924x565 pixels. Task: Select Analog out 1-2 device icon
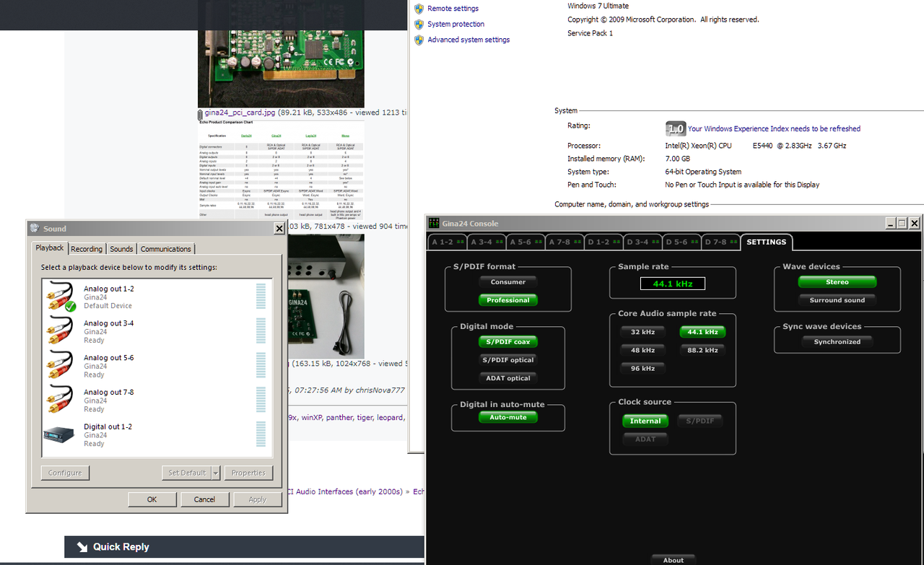point(61,297)
